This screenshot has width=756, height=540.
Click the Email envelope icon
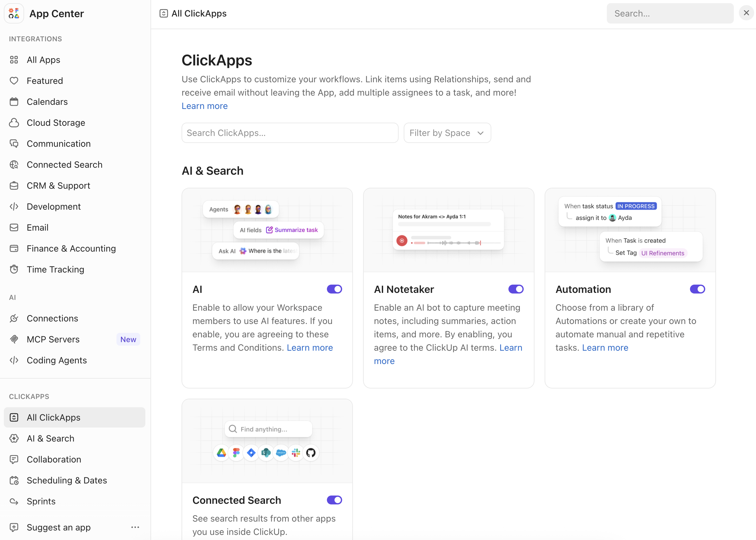click(x=14, y=227)
